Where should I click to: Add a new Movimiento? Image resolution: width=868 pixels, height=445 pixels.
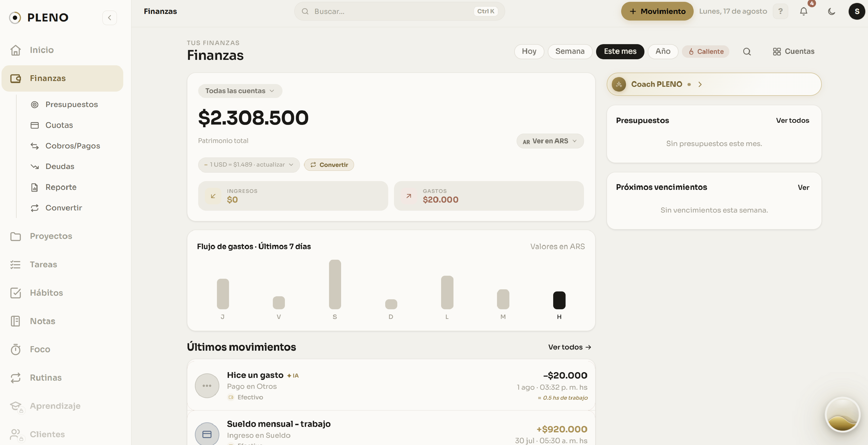(x=657, y=11)
